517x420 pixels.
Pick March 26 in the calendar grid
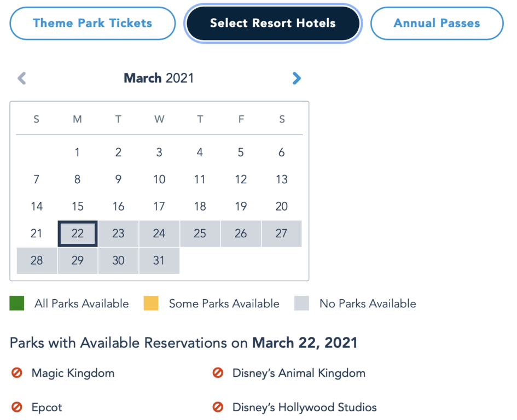pos(241,234)
